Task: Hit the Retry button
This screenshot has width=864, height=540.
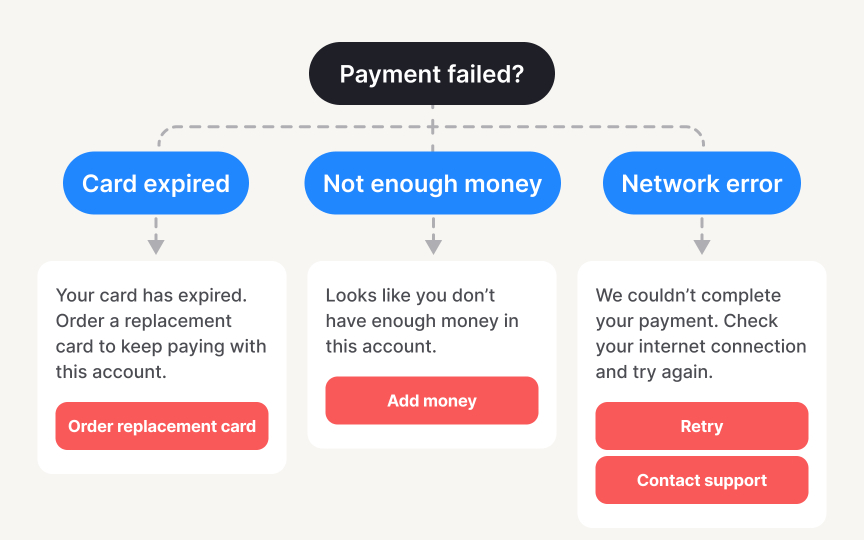Action: 702,426
